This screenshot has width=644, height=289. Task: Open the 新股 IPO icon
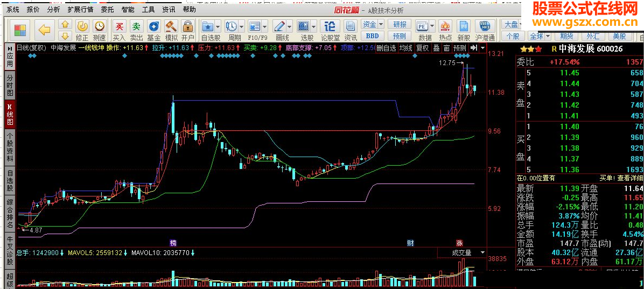pos(464,30)
